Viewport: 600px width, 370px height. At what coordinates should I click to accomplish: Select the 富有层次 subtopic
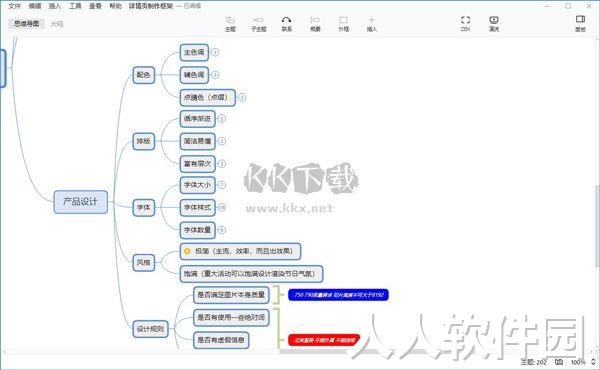click(x=197, y=164)
